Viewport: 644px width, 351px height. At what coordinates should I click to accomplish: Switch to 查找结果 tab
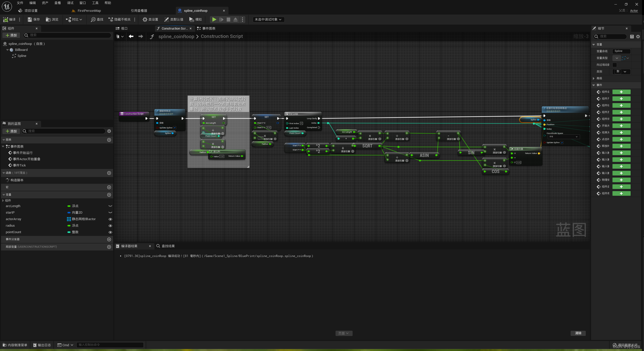coord(166,246)
